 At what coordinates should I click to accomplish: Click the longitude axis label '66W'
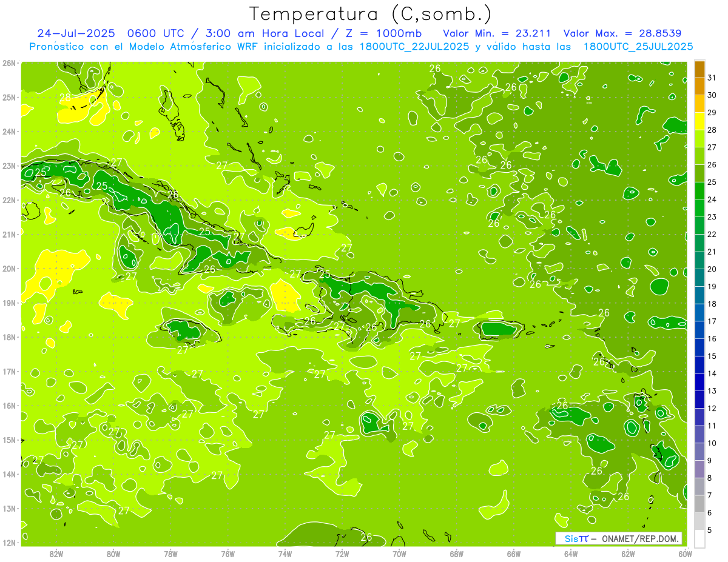click(x=513, y=553)
